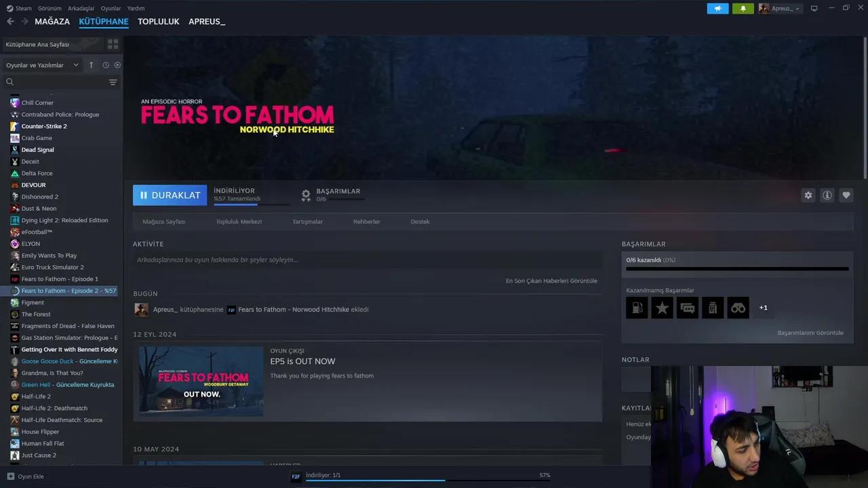Click the achievements 0/6 progress bar
Screen dimensions: 868x488
737,269
